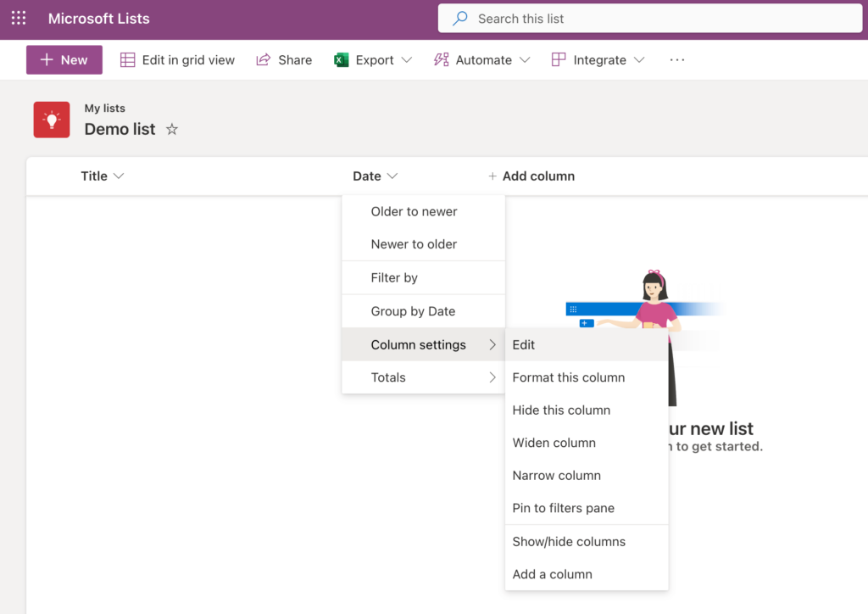The width and height of the screenshot is (868, 614).
Task: Click the Integrate button label
Action: pyautogui.click(x=599, y=60)
